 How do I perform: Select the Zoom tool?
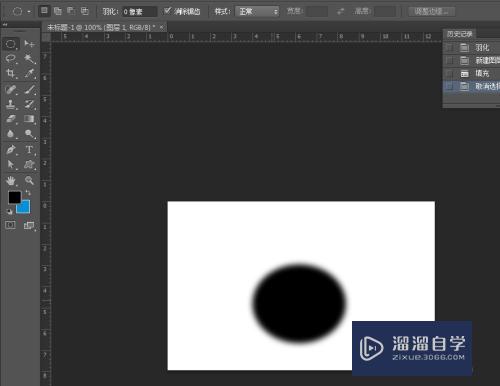point(29,181)
